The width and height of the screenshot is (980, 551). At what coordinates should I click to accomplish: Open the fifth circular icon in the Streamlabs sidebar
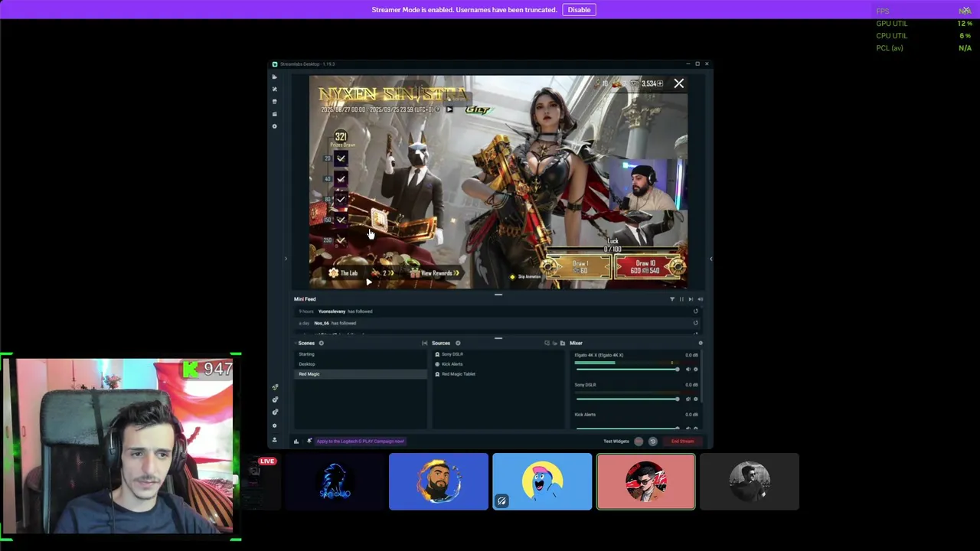click(275, 126)
